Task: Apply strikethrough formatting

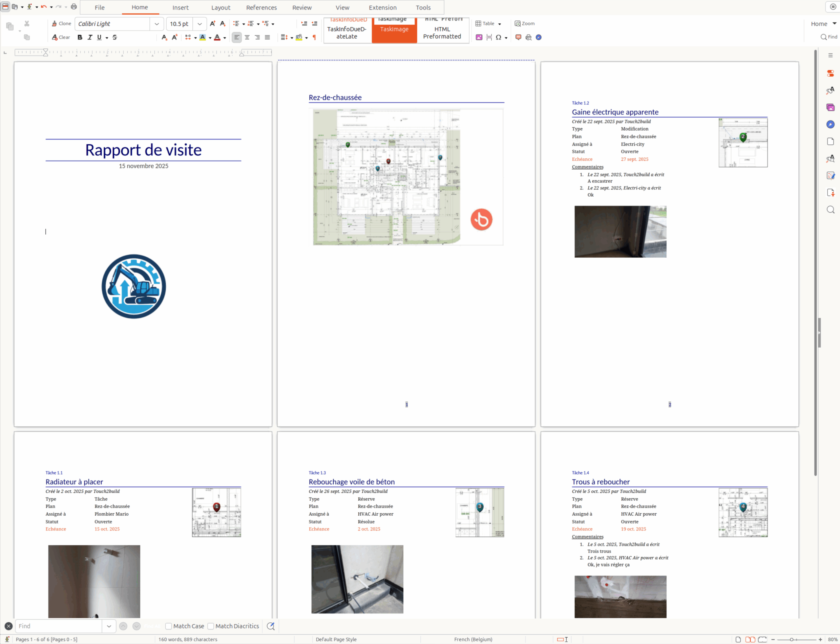Action: tap(115, 37)
